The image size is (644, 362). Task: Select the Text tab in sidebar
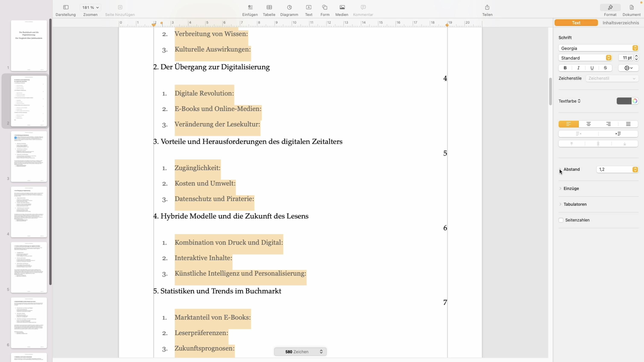(x=576, y=23)
